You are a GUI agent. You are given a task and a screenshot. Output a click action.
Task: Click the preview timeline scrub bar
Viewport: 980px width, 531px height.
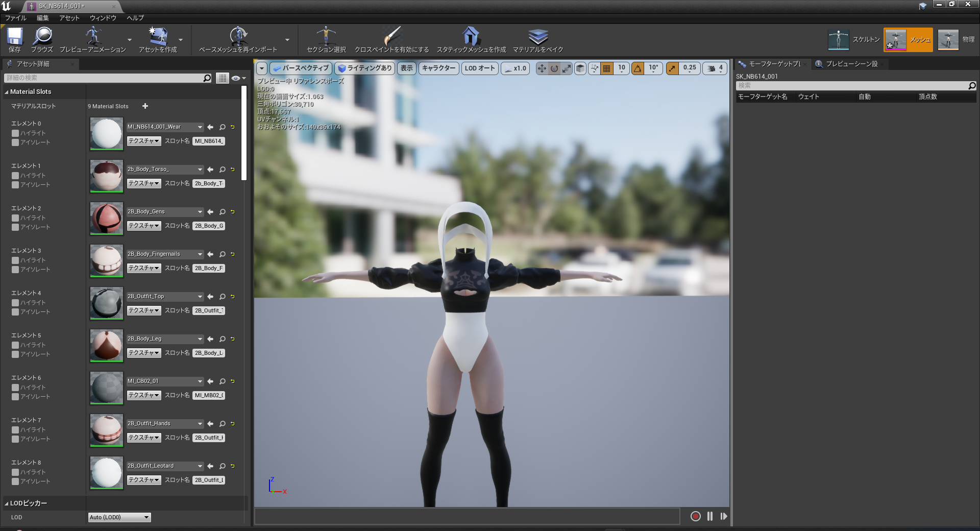point(467,516)
